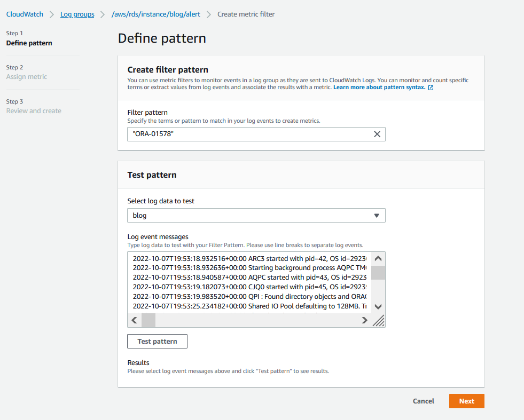Select Step 1 Define pattern
The image size is (524, 420).
tap(29, 43)
